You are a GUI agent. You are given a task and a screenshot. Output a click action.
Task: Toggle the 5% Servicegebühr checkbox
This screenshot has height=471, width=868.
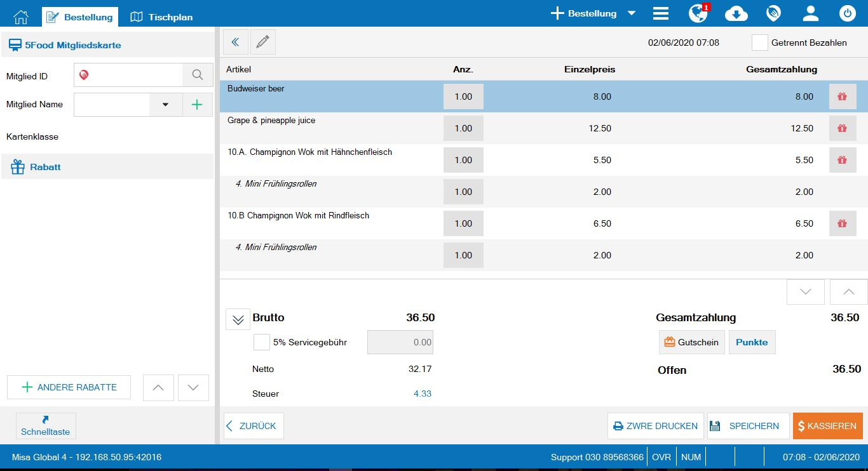coord(262,342)
